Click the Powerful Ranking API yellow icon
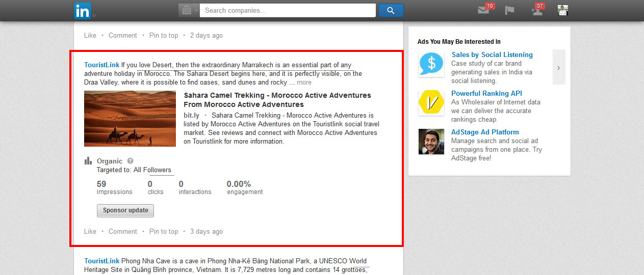 (431, 103)
